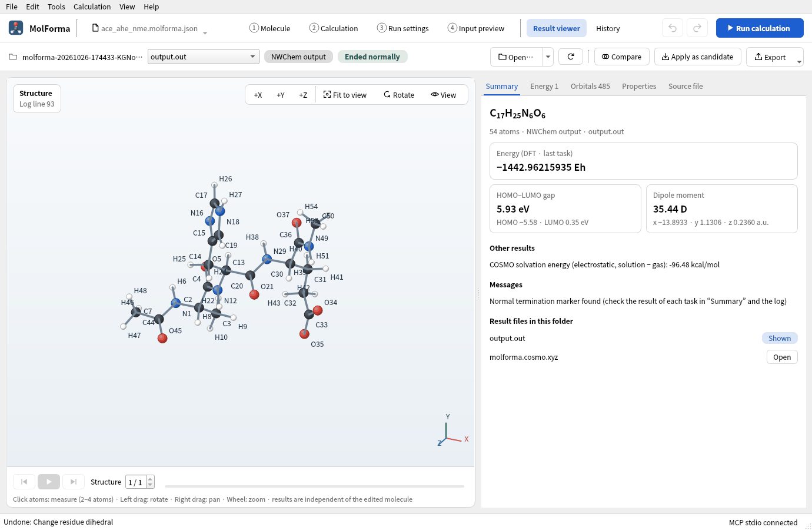Screen dimensions: 812x530
Task: Click the redo arrow icon
Action: 697,28
